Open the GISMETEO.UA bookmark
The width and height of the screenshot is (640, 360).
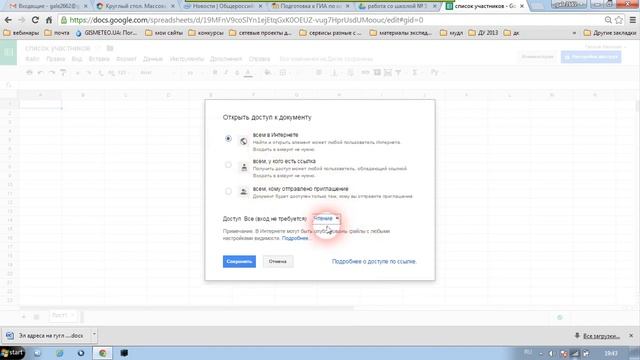point(106,33)
